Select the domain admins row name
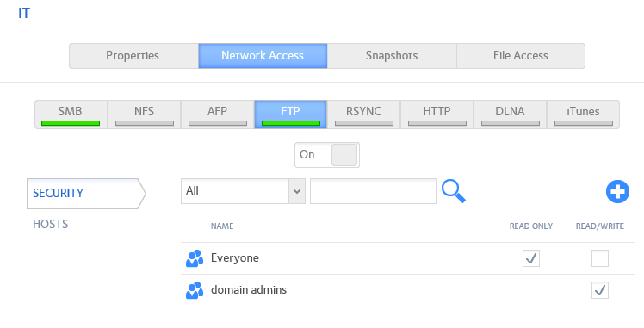The image size is (644, 328). (x=249, y=290)
